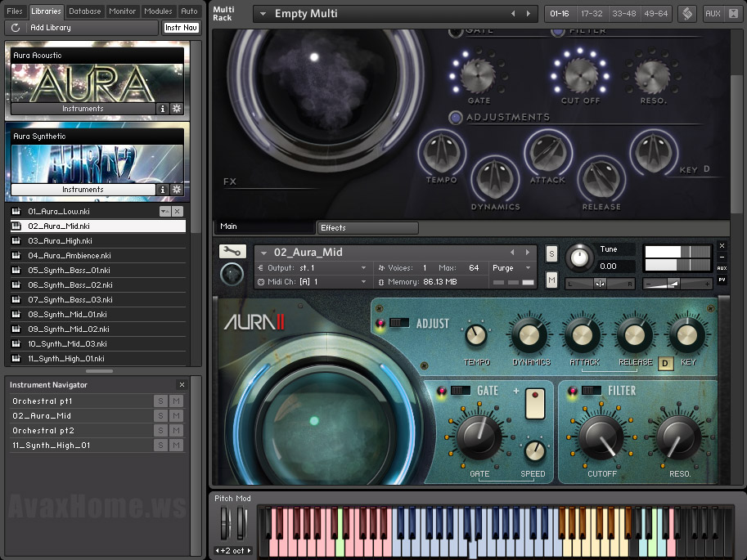Click the plus icon beside GATE
747x560 pixels.
[516, 391]
